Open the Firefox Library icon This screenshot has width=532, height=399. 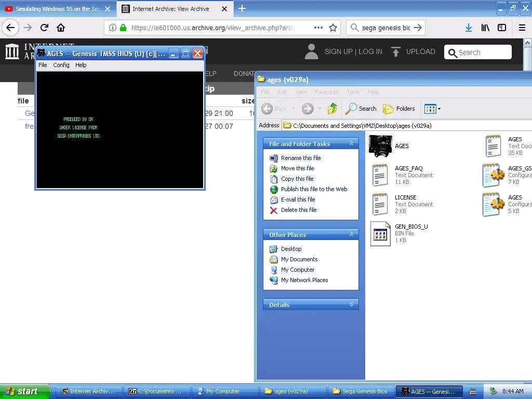(486, 28)
